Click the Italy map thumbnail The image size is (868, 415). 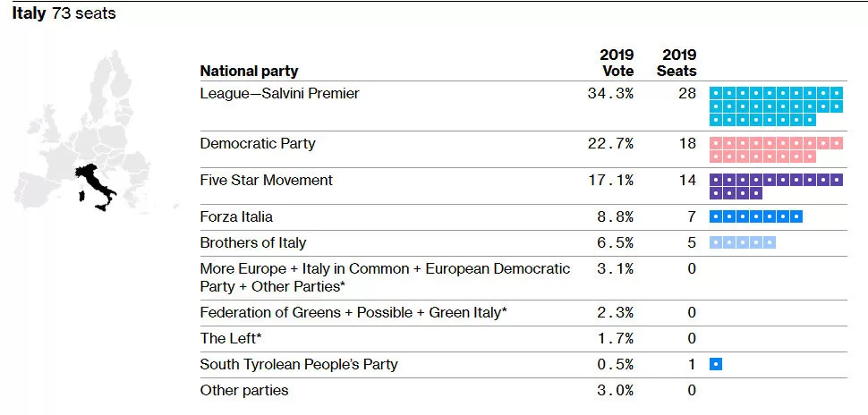[x=94, y=132]
